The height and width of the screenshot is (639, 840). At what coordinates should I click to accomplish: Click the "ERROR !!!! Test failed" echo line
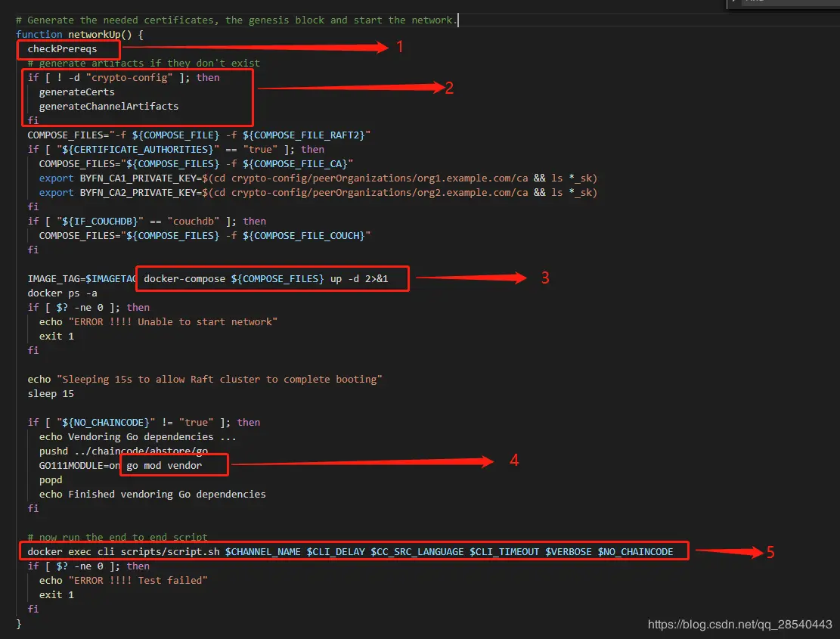[123, 581]
